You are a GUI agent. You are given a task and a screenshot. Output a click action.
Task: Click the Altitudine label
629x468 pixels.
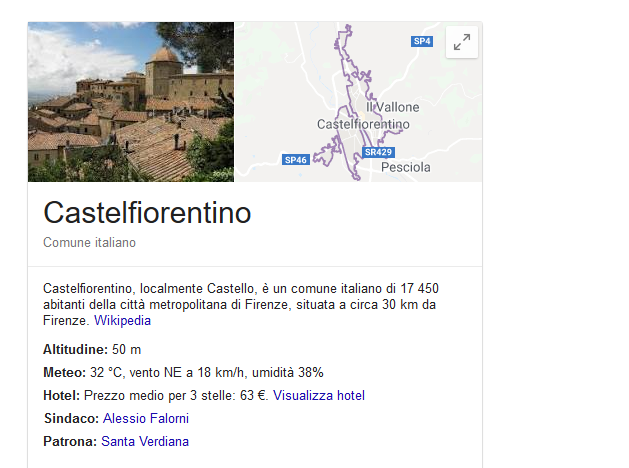(76, 349)
